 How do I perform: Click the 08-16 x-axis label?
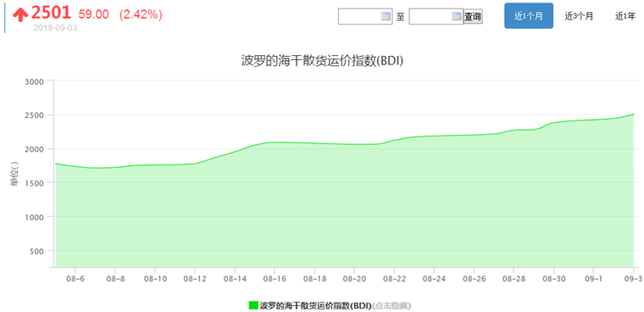[x=274, y=279]
